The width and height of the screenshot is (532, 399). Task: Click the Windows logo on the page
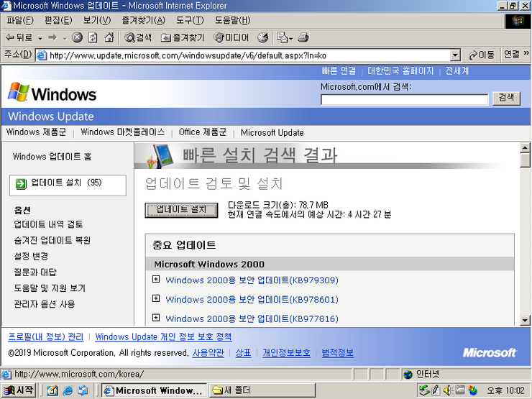52,92
